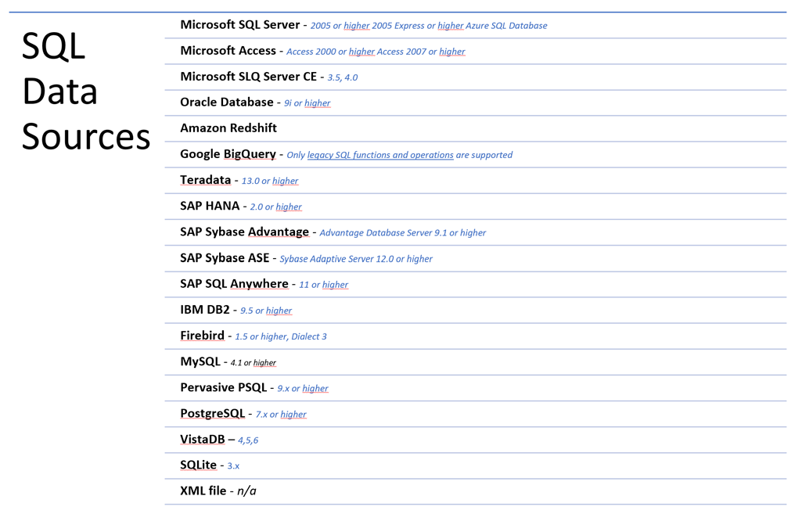The width and height of the screenshot is (802, 532).
Task: Choose the VistaDB row
Action: click(x=475, y=440)
